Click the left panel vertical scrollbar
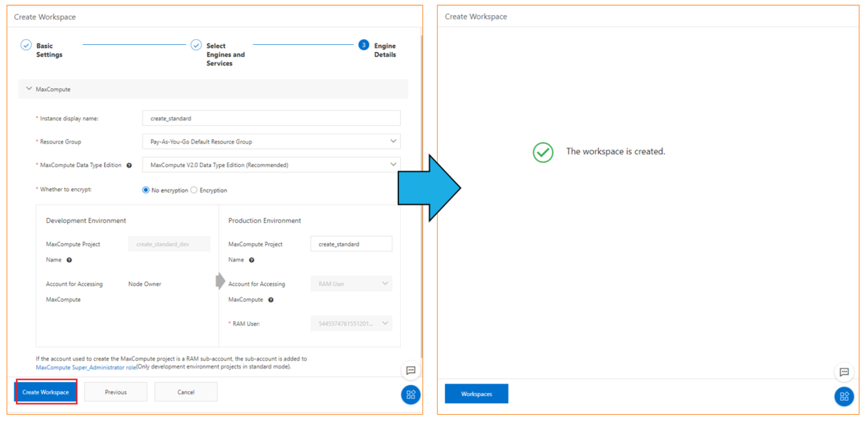This screenshot has width=868, height=422. pyautogui.click(x=421, y=195)
